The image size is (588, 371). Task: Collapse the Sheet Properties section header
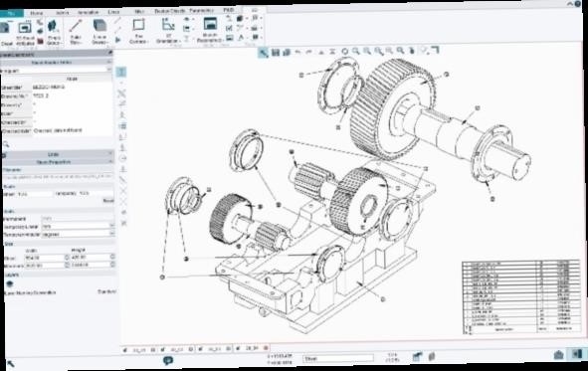point(57,162)
